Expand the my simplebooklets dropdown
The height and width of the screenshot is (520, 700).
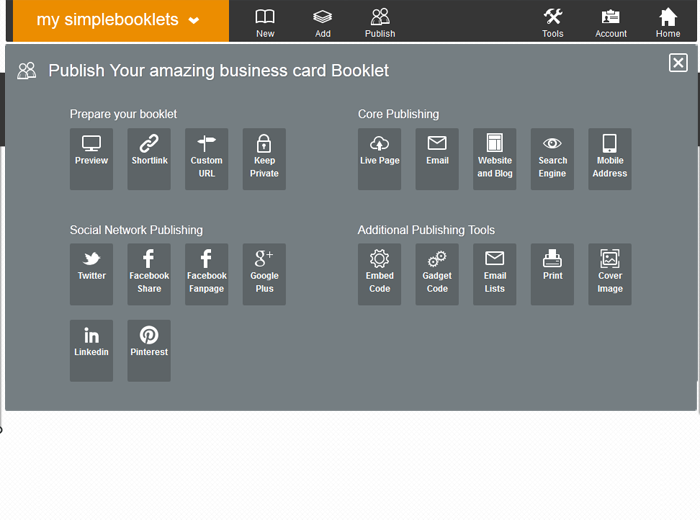[x=119, y=21]
